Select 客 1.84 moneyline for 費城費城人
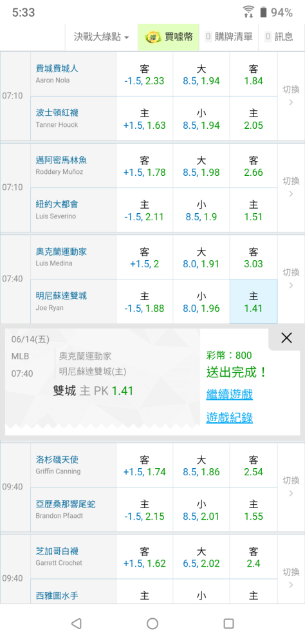Image resolution: width=305 pixels, height=644 pixels. [x=254, y=74]
